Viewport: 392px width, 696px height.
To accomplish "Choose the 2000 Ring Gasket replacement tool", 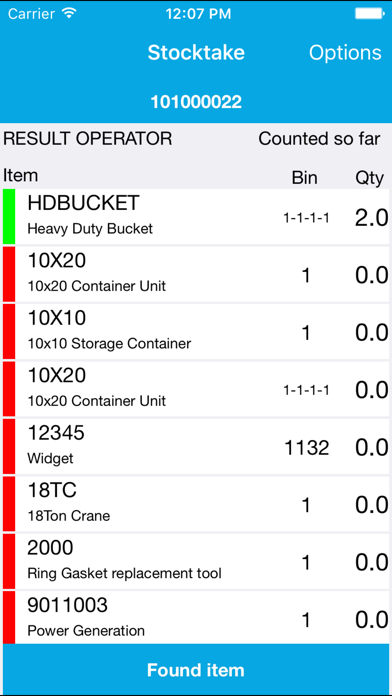I will pos(196,561).
